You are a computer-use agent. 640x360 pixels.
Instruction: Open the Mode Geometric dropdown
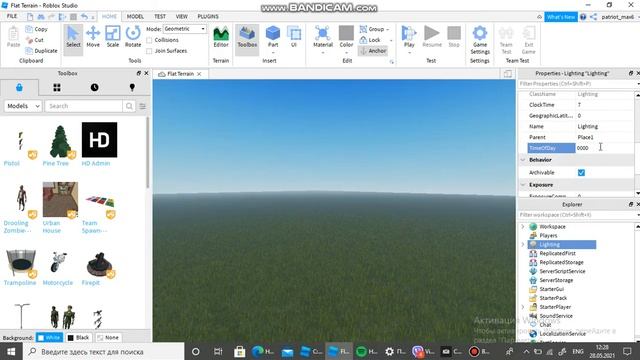pos(184,29)
